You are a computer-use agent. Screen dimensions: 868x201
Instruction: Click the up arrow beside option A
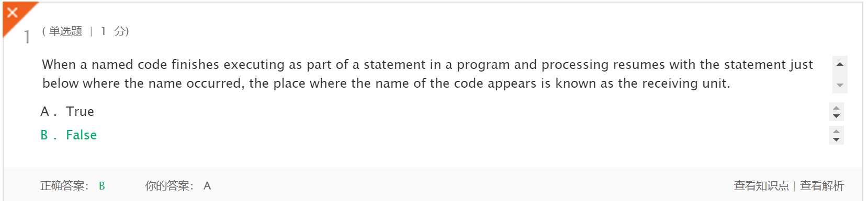pyautogui.click(x=836, y=108)
